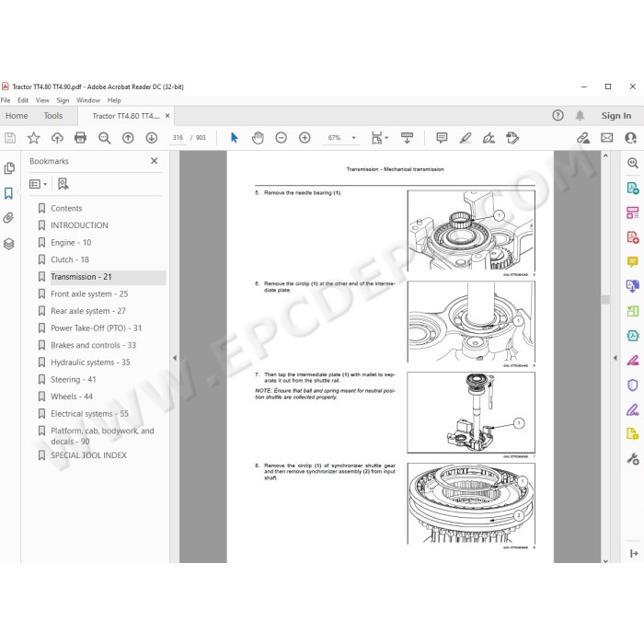Open the Protect shield tool
Screen dimensions: 644x644
pyautogui.click(x=633, y=385)
